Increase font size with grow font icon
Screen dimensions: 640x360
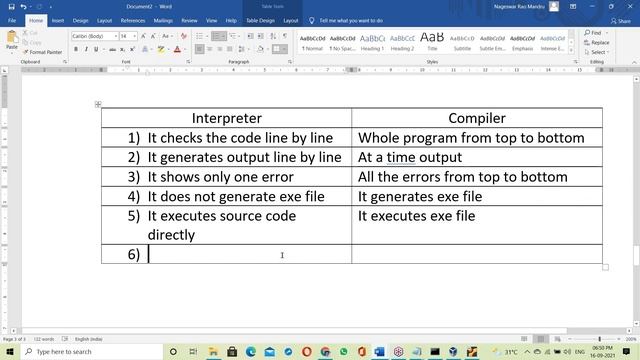coord(143,36)
